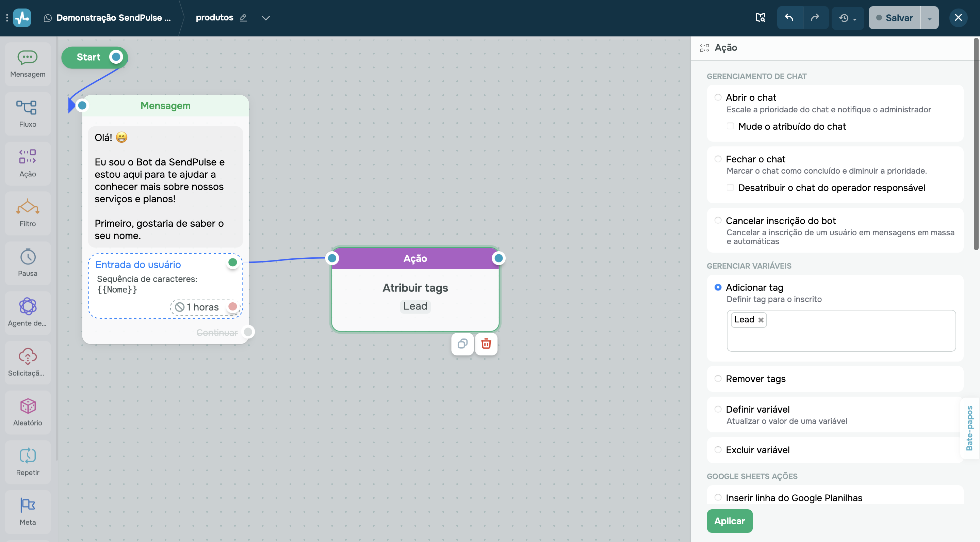This screenshot has width=980, height=542.
Task: Close the flow editor with X
Action: [x=958, y=17]
